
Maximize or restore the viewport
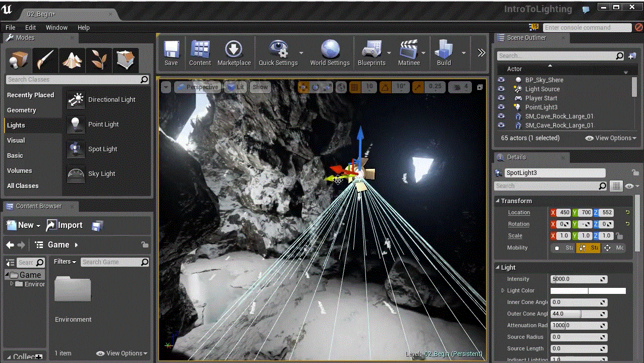click(x=480, y=87)
